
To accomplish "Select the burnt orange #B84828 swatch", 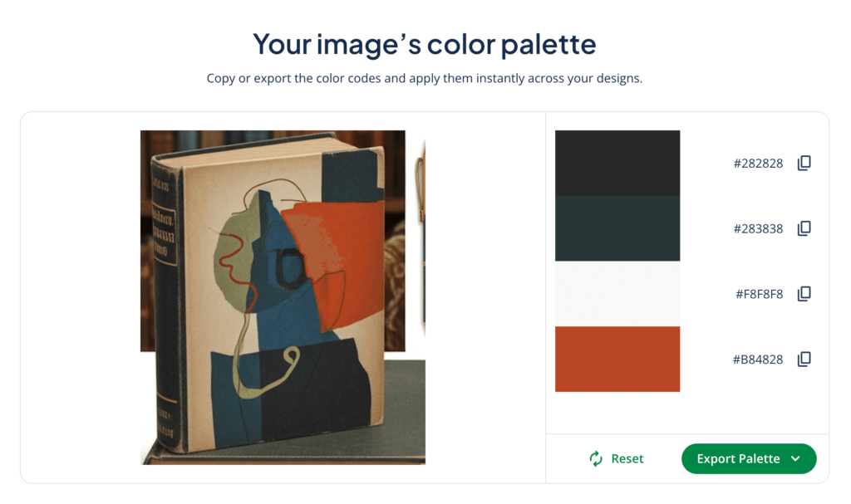I will tap(617, 359).
